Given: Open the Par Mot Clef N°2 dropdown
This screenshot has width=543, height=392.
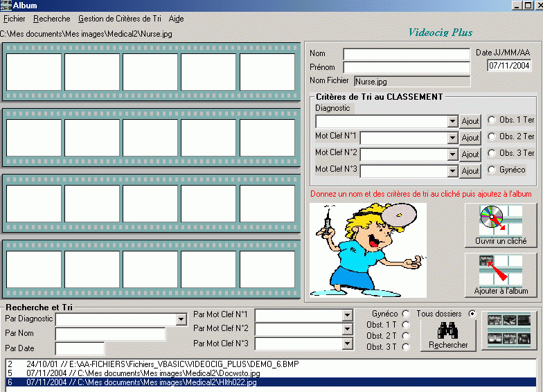Looking at the screenshot, I should pos(348,329).
